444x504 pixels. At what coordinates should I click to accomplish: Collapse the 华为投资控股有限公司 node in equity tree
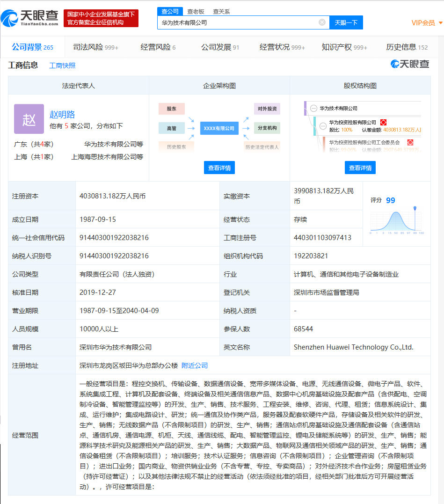tap(323, 126)
